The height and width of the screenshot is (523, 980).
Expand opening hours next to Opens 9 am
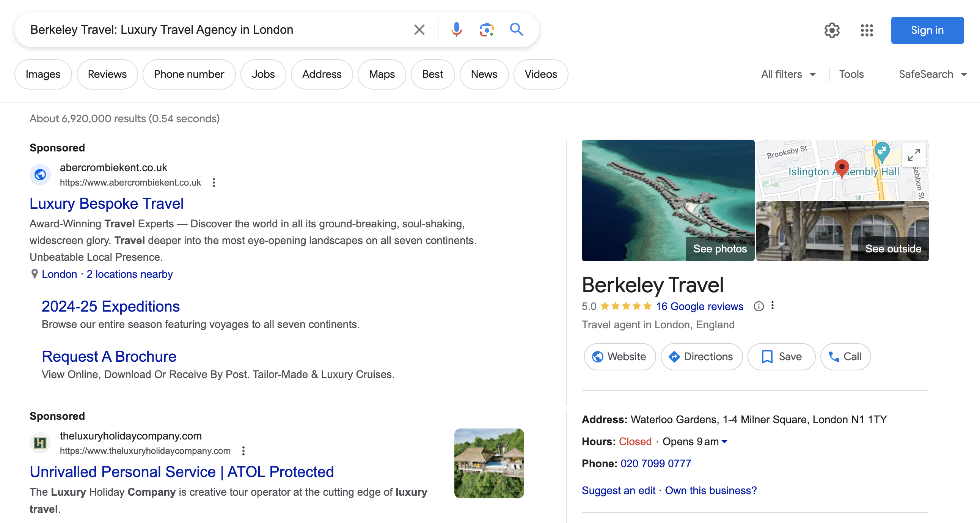(724, 441)
